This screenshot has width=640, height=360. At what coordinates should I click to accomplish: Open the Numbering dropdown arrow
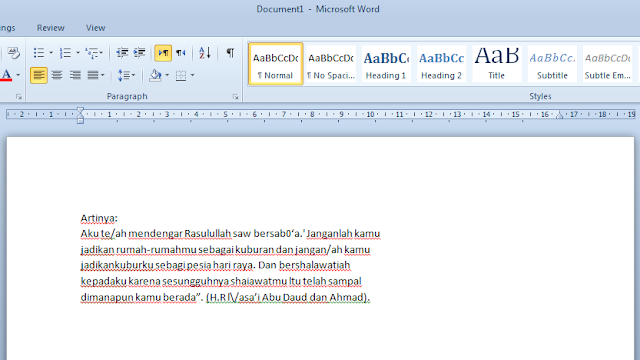coord(78,53)
